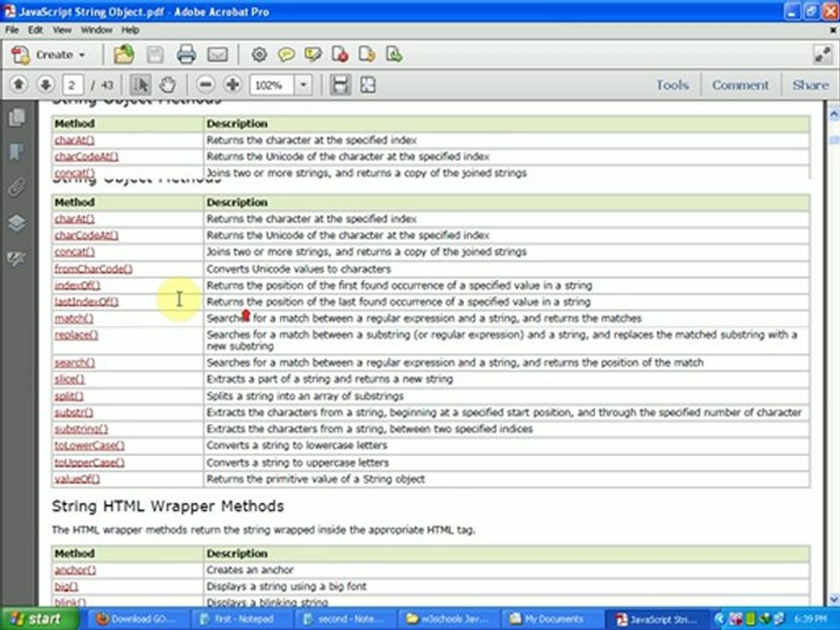Viewport: 840px width, 630px height.
Task: Click the Windows start button
Action: point(38,619)
